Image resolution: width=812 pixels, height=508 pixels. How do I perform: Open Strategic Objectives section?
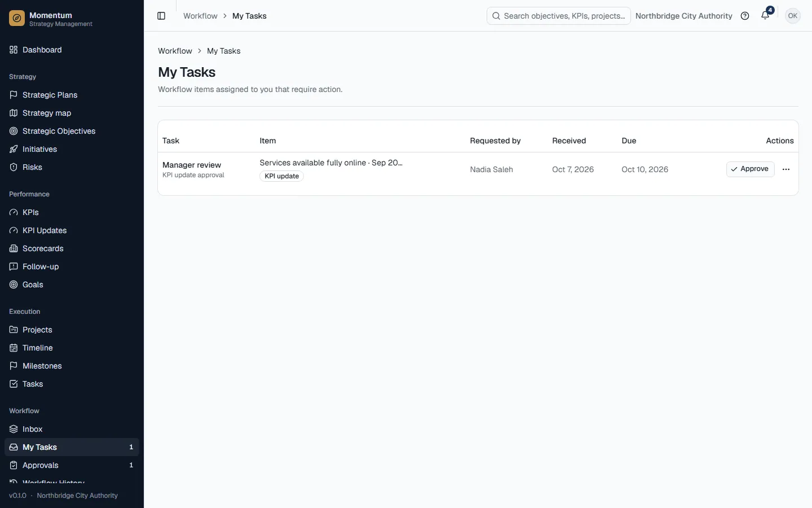point(72,131)
